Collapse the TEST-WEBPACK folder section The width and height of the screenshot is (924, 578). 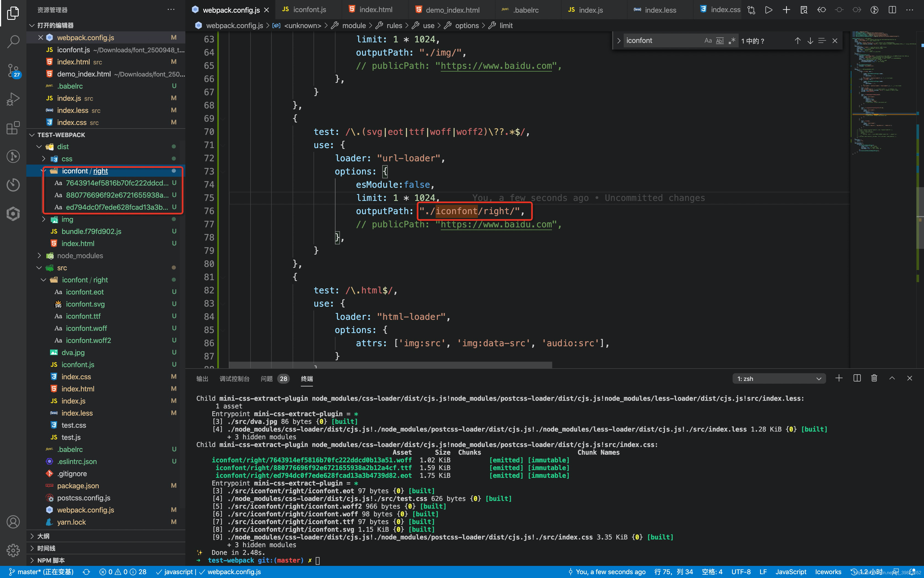pyautogui.click(x=32, y=135)
